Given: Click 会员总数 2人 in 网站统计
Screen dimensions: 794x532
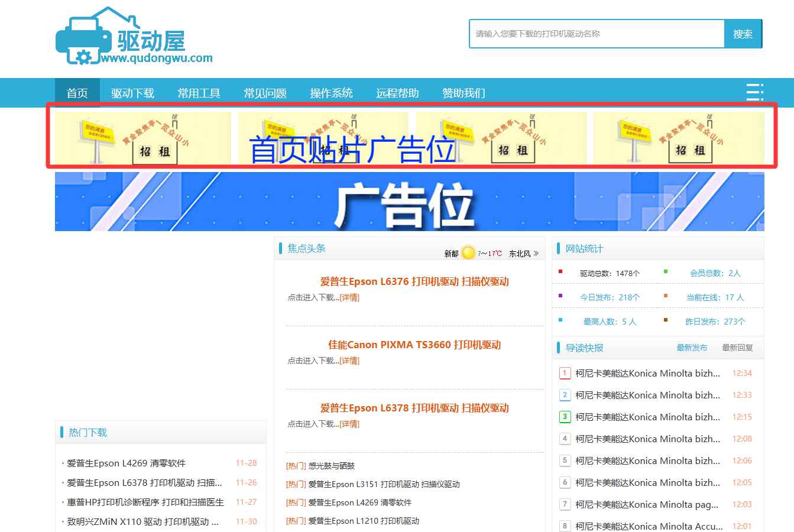Looking at the screenshot, I should tap(714, 272).
